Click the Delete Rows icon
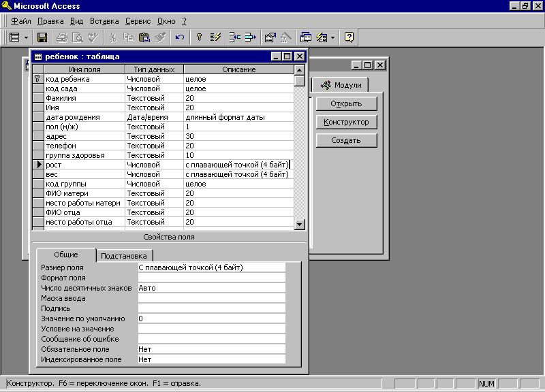Image resolution: width=545 pixels, height=392 pixels. (x=250, y=37)
